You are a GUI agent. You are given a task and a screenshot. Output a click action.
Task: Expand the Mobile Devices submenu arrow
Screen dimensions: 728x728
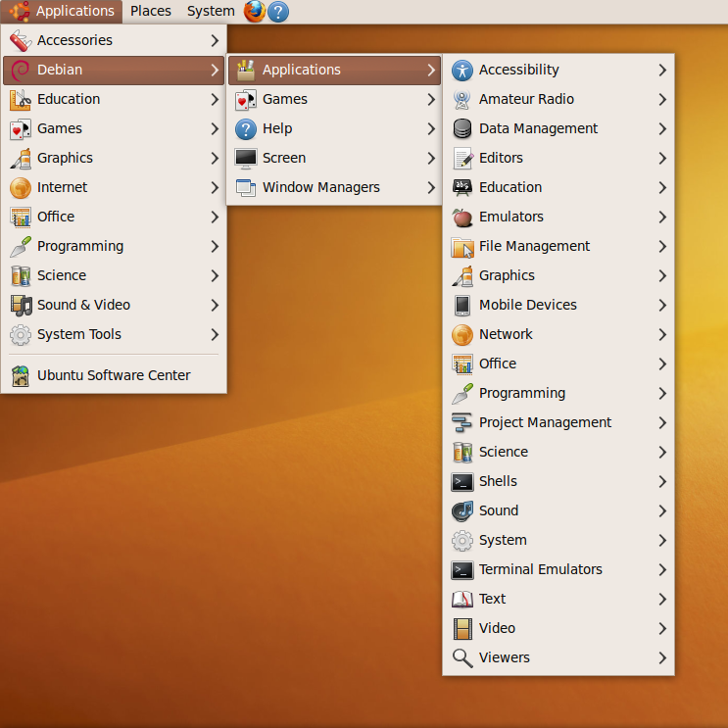click(662, 305)
